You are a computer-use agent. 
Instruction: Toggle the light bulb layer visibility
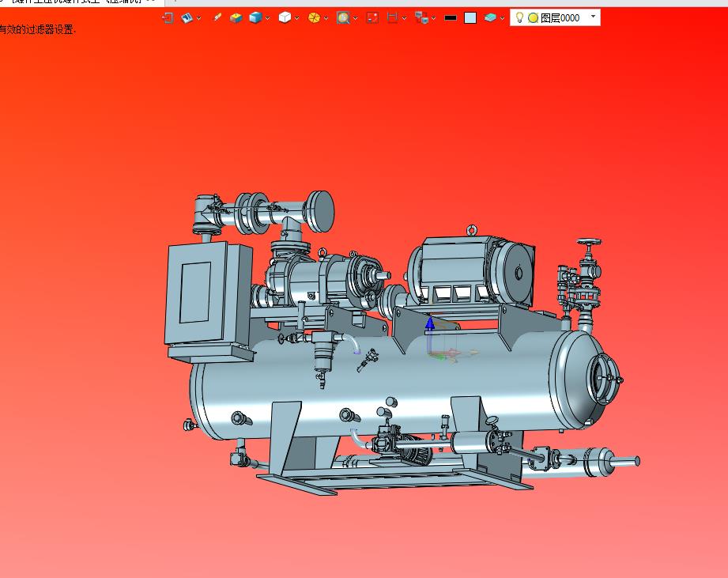click(519, 17)
